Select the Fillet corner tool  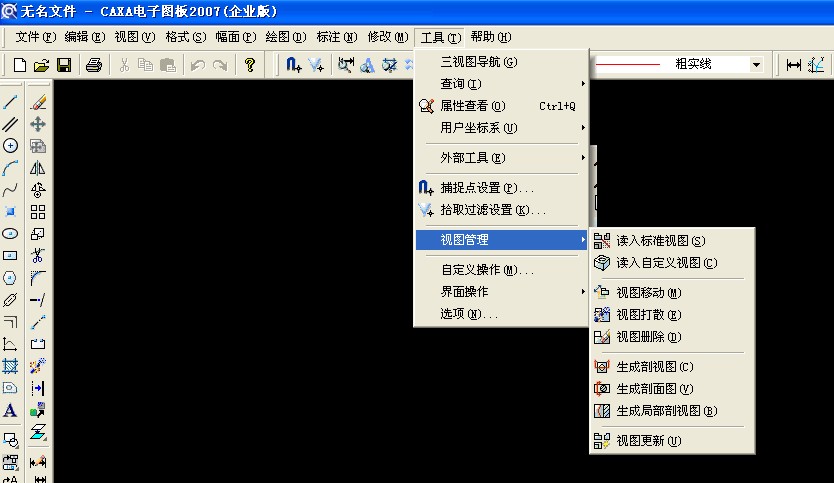coord(38,278)
